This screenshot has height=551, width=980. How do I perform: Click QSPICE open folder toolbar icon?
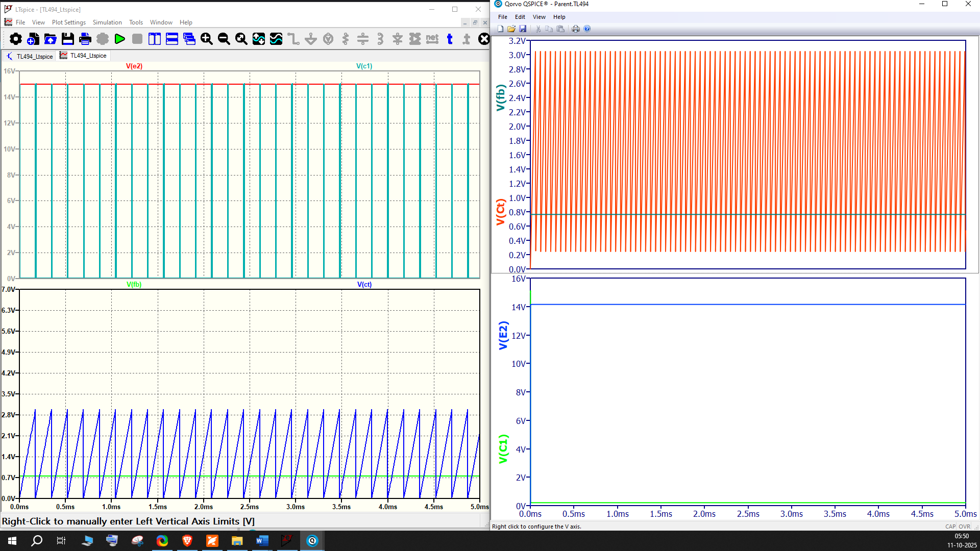click(x=511, y=29)
